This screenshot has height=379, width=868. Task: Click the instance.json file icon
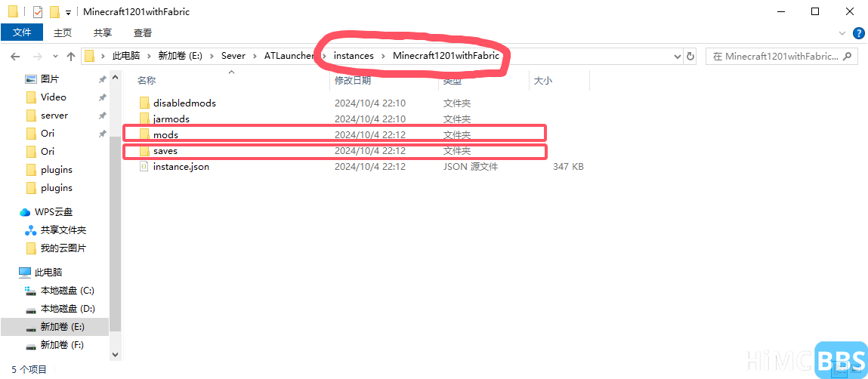[x=145, y=167]
